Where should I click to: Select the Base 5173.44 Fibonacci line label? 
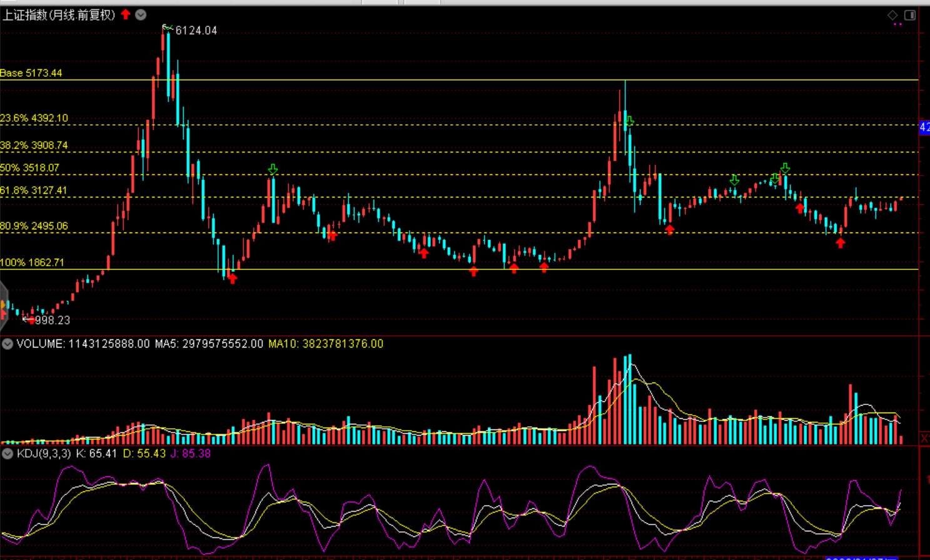(x=31, y=73)
